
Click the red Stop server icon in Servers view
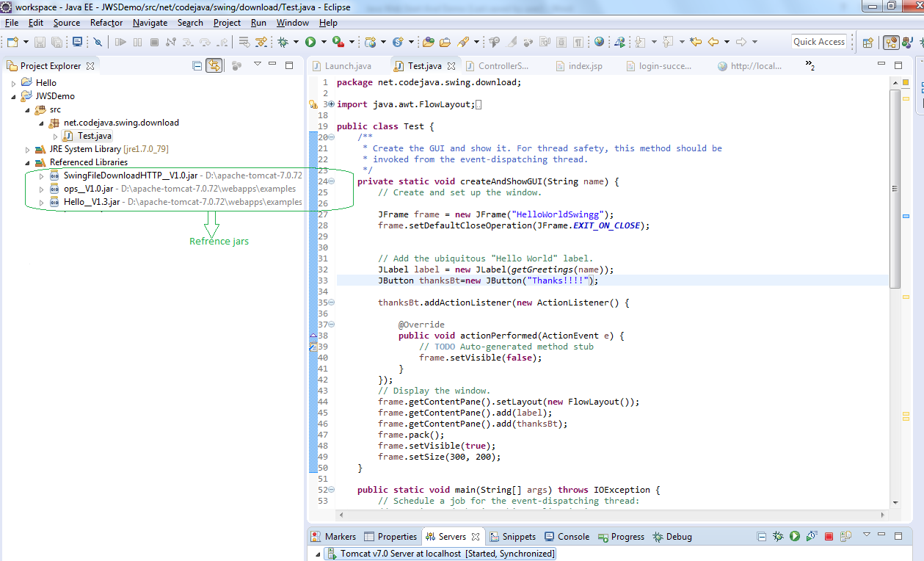tap(829, 537)
